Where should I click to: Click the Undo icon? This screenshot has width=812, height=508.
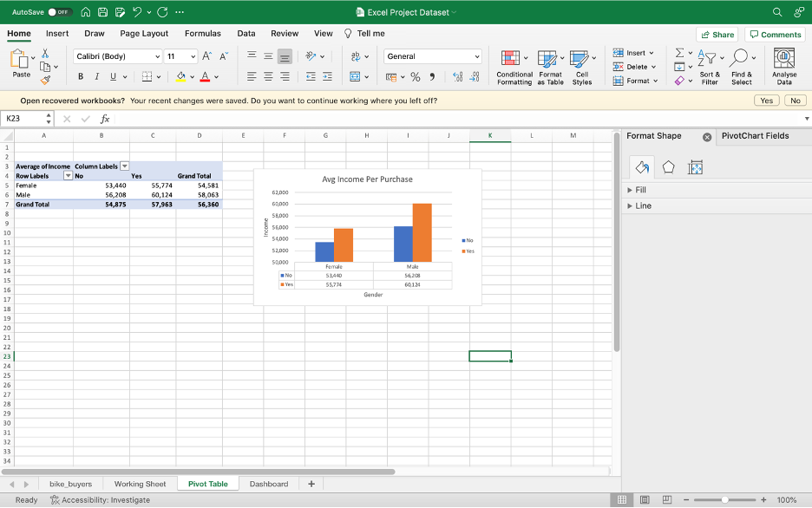136,13
